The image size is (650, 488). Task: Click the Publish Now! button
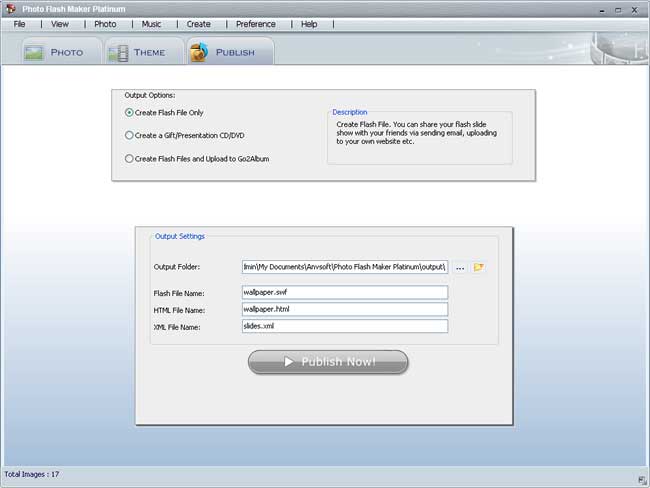328,362
